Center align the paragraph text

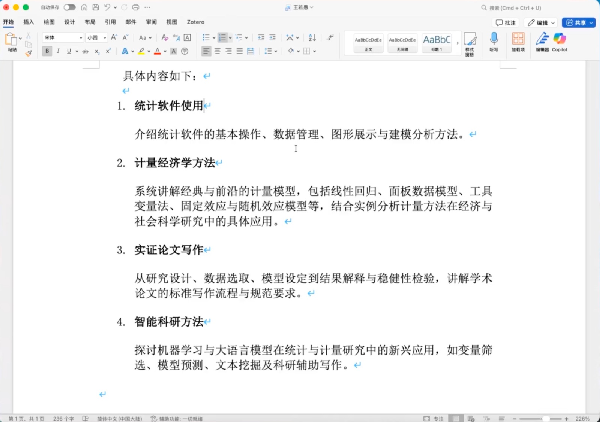tap(218, 51)
